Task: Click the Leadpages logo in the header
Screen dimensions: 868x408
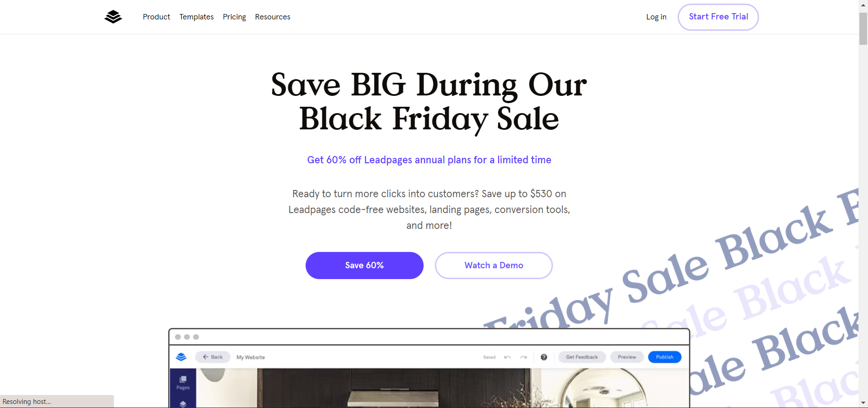Action: [x=113, y=17]
